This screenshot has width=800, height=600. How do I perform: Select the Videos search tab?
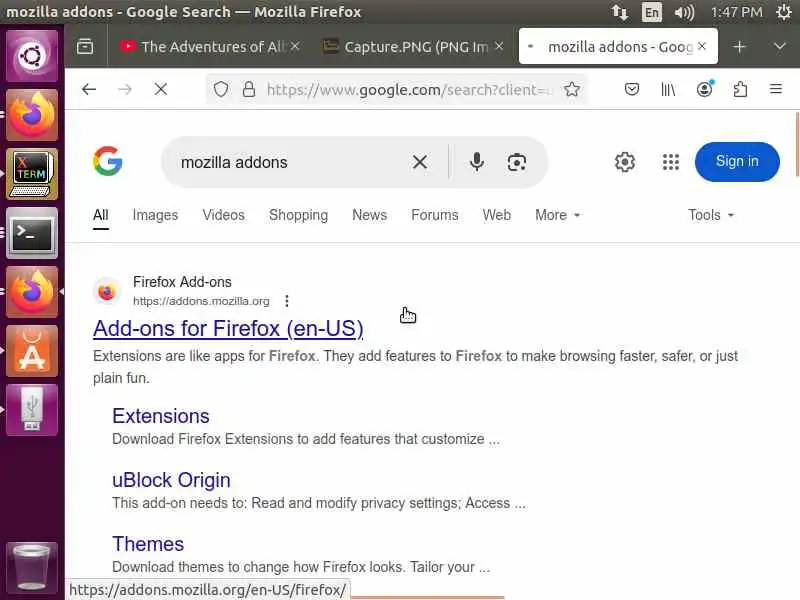coord(223,215)
